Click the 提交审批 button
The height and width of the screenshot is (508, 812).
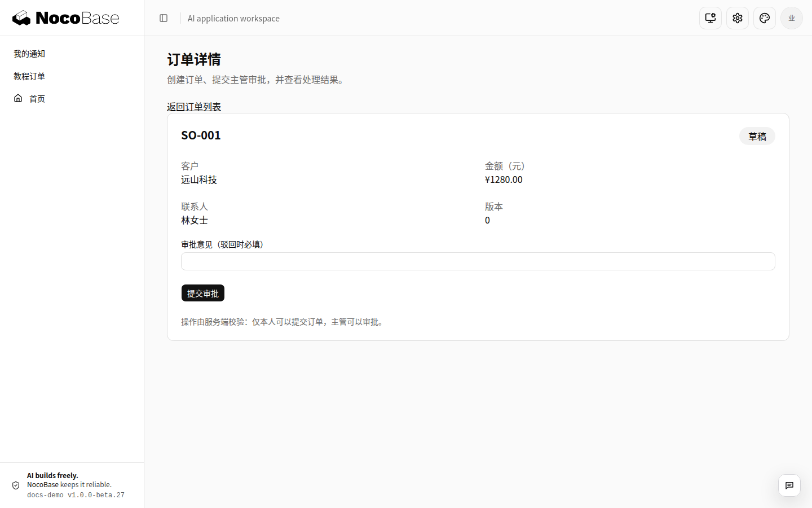[x=203, y=294]
